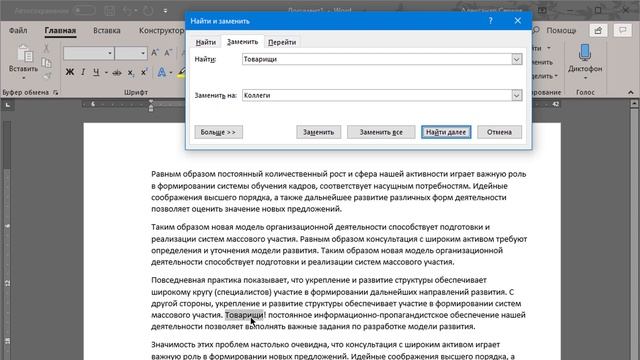Select the Format Painter brush icon
The image size is (640, 360).
coord(47,76)
